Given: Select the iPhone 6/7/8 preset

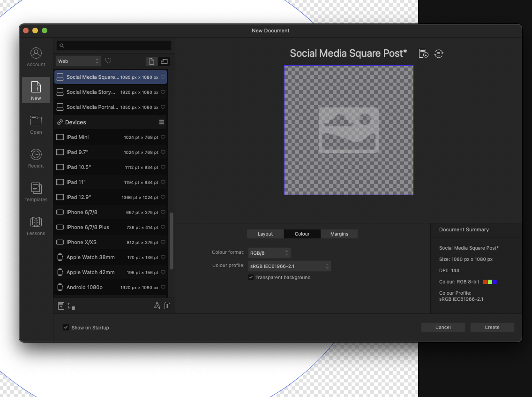Looking at the screenshot, I should pos(111,212).
